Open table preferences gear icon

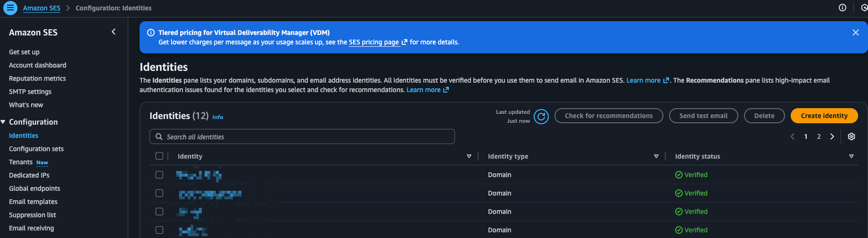point(851,136)
